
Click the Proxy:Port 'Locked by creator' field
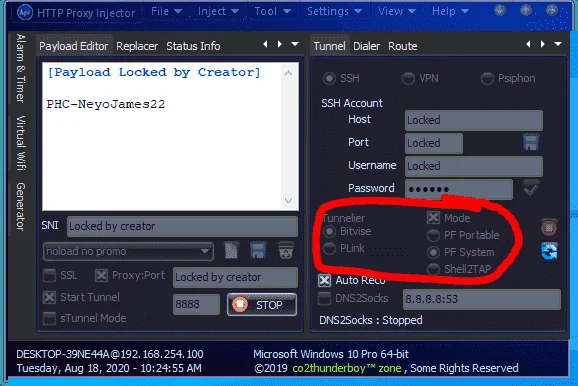235,277
